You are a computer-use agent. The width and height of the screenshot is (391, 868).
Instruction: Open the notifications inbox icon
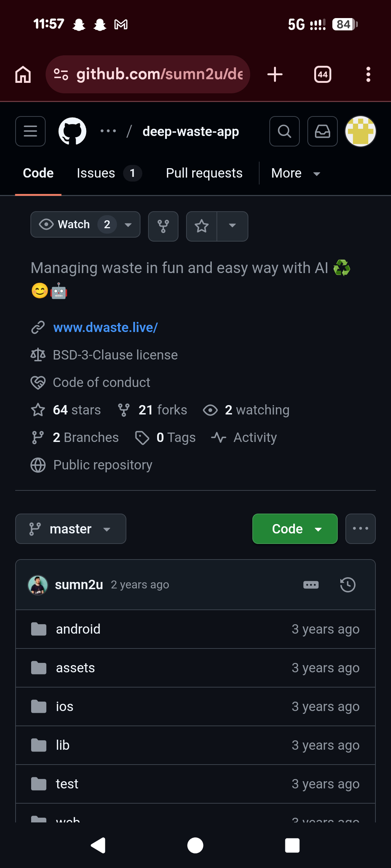coord(322,131)
